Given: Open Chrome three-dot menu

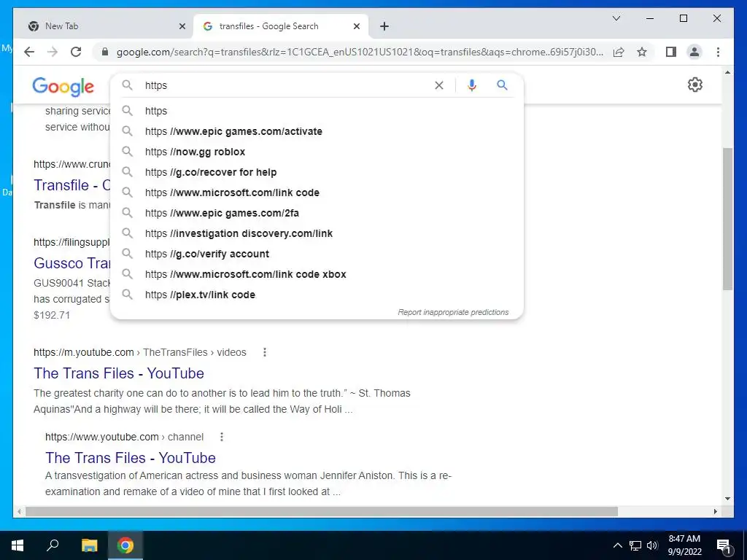Looking at the screenshot, I should pyautogui.click(x=718, y=52).
